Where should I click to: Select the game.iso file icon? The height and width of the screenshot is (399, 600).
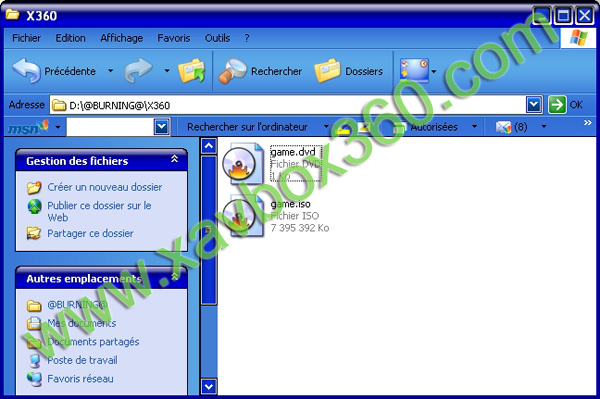[x=243, y=215]
